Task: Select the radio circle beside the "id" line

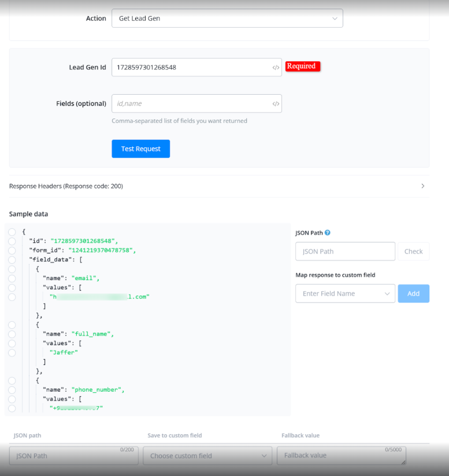Action: coord(12,241)
